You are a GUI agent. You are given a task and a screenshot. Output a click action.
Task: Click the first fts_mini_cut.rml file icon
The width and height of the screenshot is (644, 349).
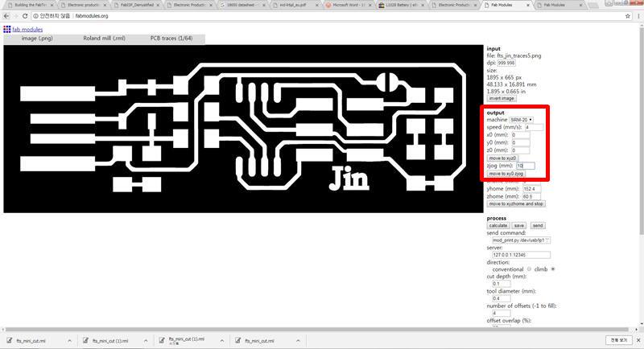tap(9, 340)
